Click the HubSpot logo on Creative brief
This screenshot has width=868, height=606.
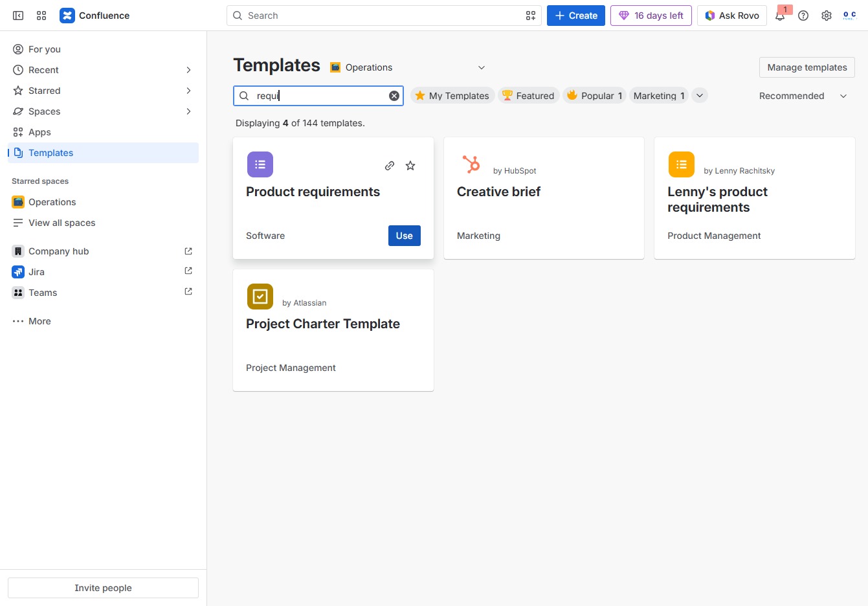coord(471,164)
